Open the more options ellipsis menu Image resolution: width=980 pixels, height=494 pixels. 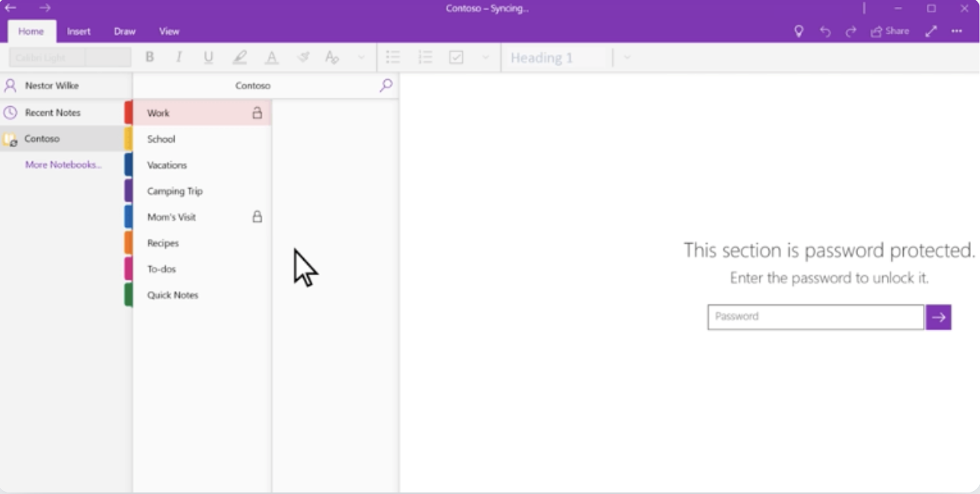pyautogui.click(x=957, y=31)
